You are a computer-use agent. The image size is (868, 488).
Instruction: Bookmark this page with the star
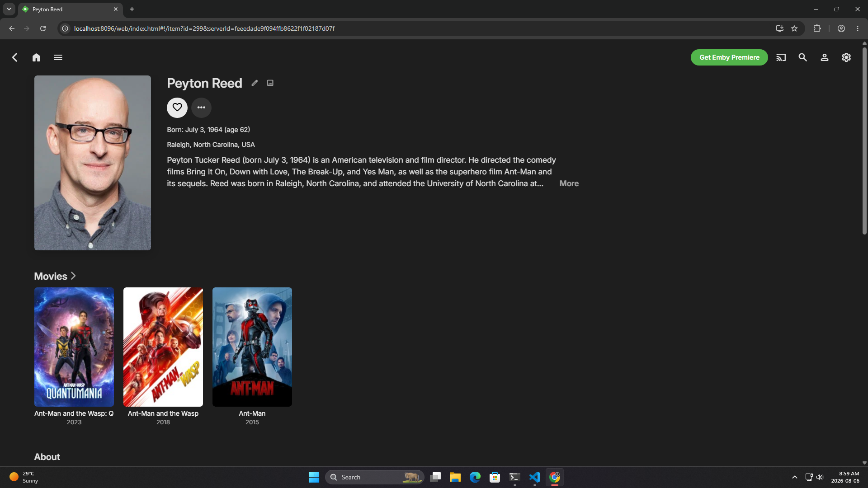[x=794, y=28]
